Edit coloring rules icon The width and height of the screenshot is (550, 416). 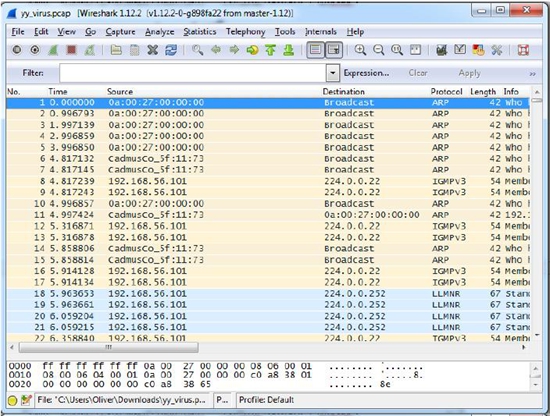coord(478,50)
